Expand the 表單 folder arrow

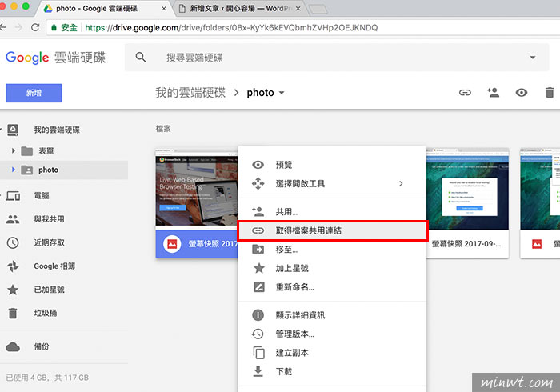pos(14,150)
